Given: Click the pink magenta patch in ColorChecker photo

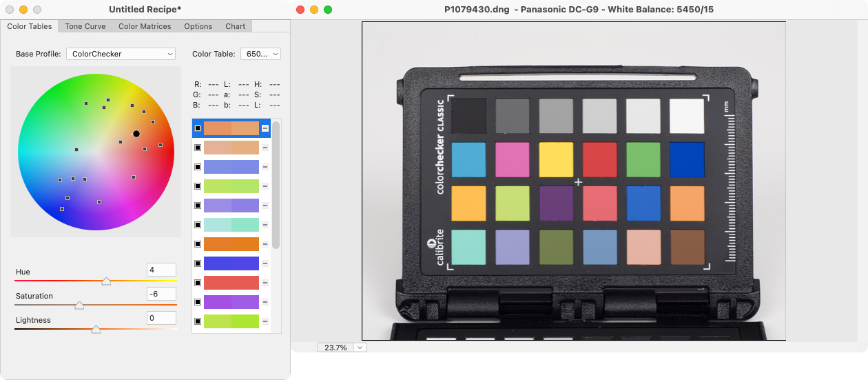Looking at the screenshot, I should coord(513,160).
